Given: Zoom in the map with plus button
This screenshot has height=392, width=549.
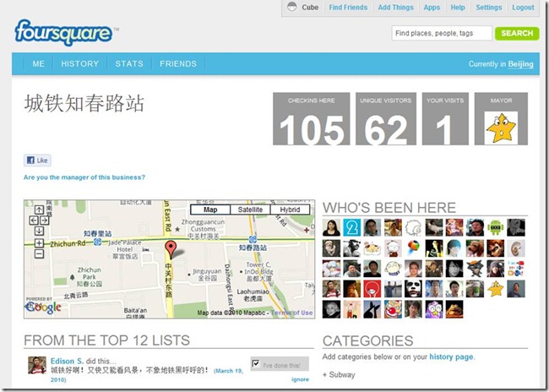Looking at the screenshot, I should [39, 243].
